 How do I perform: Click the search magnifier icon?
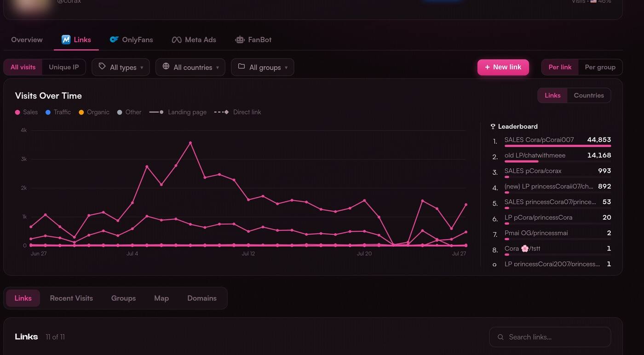pyautogui.click(x=500, y=337)
